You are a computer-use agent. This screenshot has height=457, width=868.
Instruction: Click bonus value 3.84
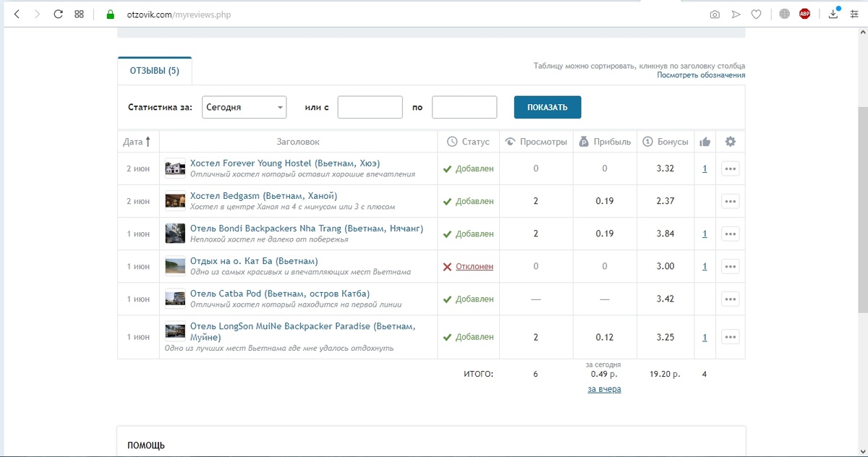(x=665, y=234)
